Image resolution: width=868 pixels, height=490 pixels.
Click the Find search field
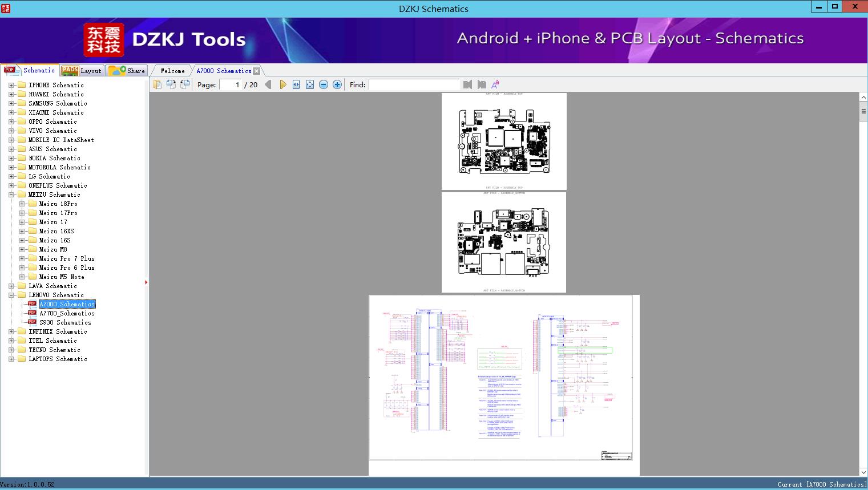point(414,84)
